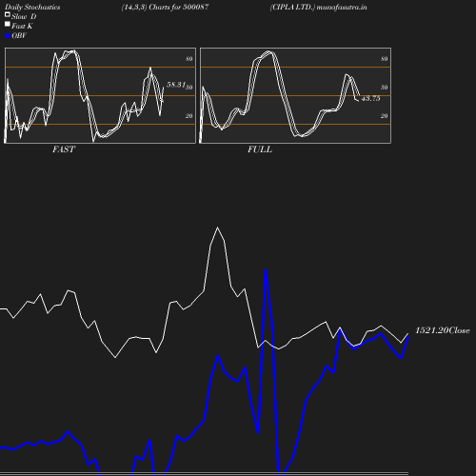
Task: Click the 50 axis label in FULL chart
Action: point(385,88)
